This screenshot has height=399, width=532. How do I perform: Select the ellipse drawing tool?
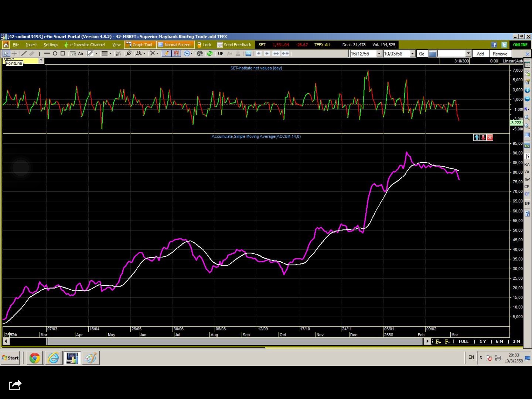(x=55, y=54)
